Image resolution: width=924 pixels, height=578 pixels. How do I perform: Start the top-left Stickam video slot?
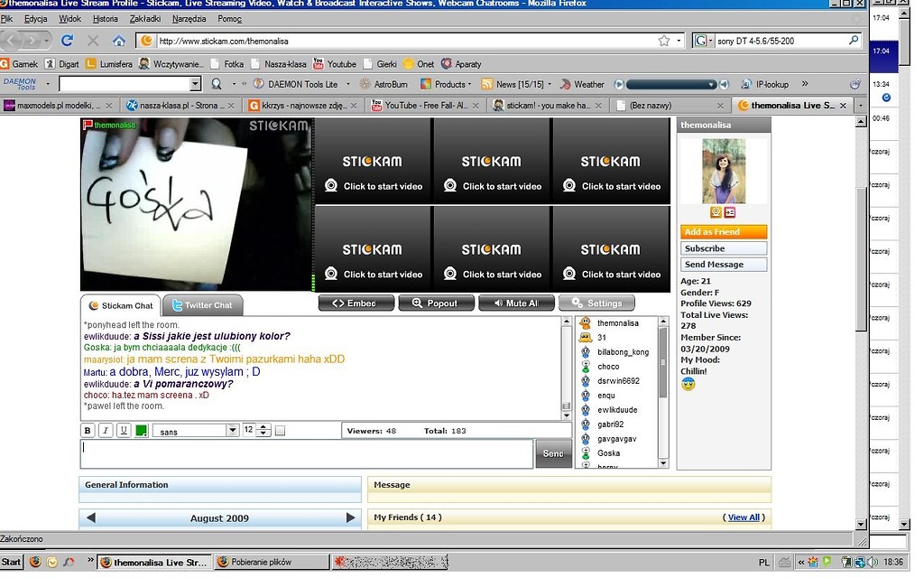373,161
